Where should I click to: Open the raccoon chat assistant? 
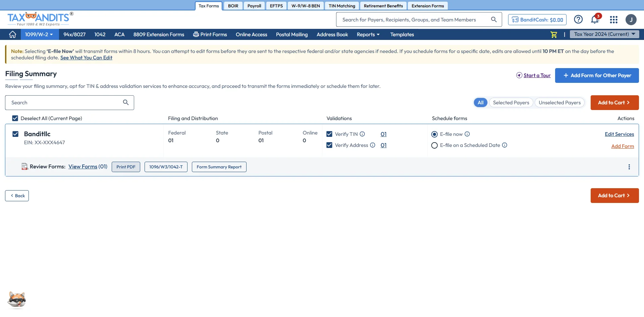(x=17, y=300)
